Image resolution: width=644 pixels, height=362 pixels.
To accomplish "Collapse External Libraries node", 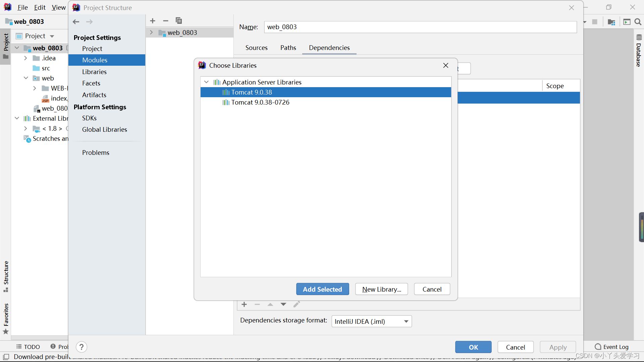I will [x=17, y=118].
